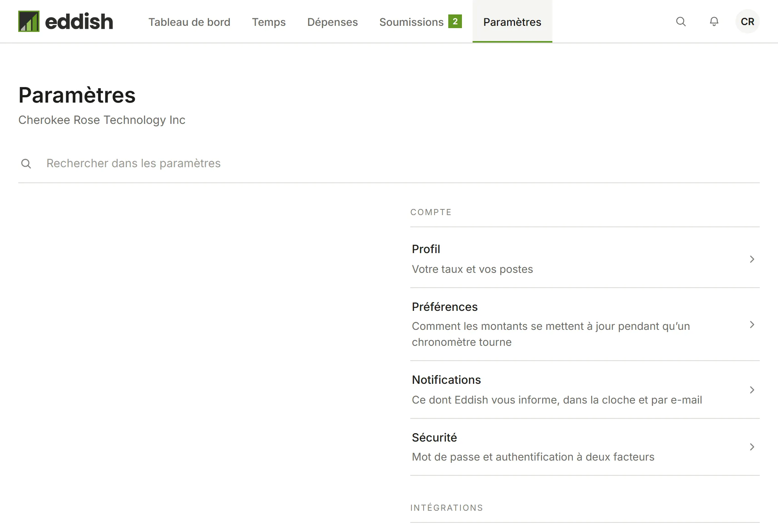The image size is (778, 532).
Task: Click 'Cherokee Rose Technology Inc' subtitle
Action: point(102,120)
